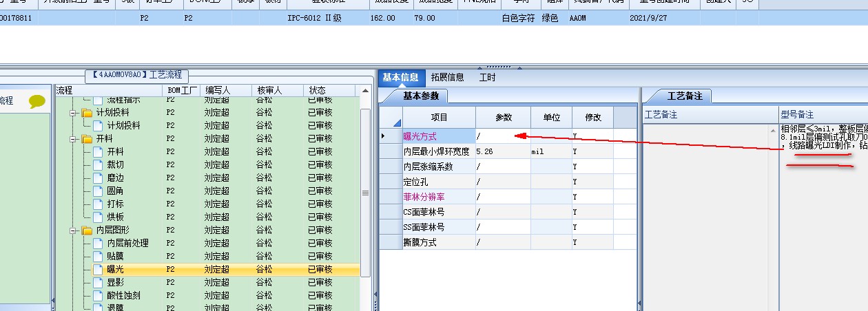Sort by the 流程 column header
Image resolution: width=868 pixels, height=311 pixels.
pyautogui.click(x=108, y=90)
